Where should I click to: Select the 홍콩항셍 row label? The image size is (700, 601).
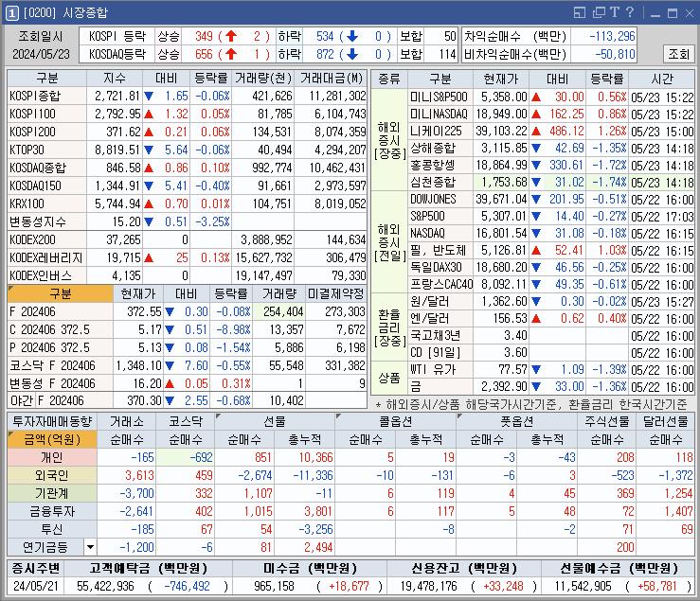tap(440, 165)
